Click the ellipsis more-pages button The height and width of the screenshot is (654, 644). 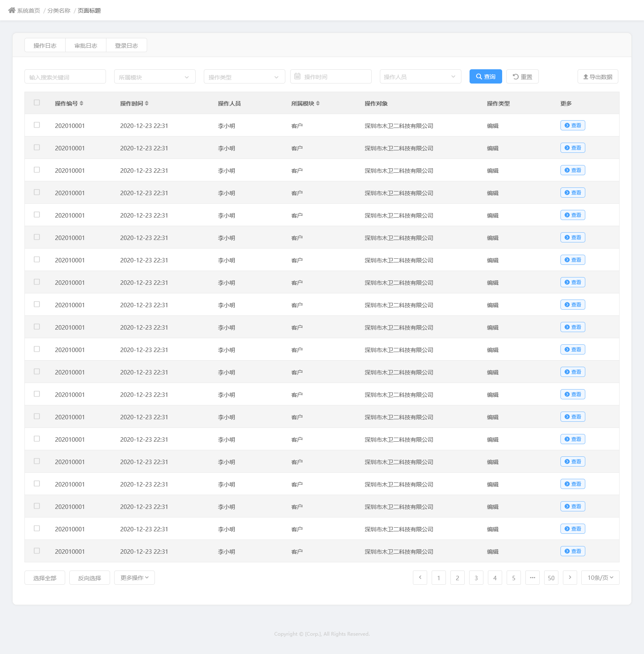pos(532,577)
